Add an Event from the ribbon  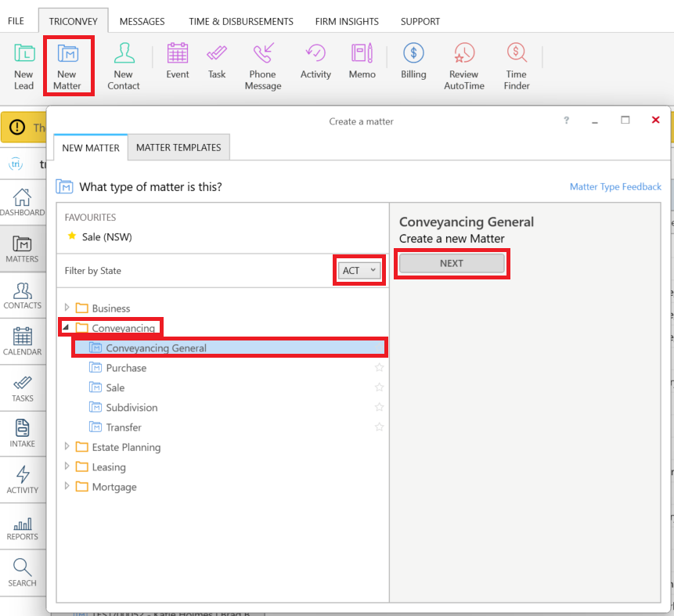178,60
